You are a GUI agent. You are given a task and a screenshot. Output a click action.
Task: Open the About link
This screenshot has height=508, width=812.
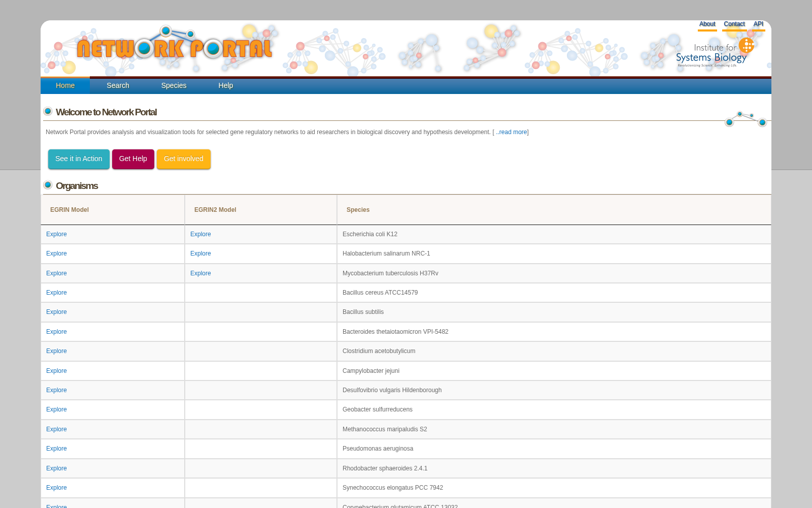tap(707, 24)
